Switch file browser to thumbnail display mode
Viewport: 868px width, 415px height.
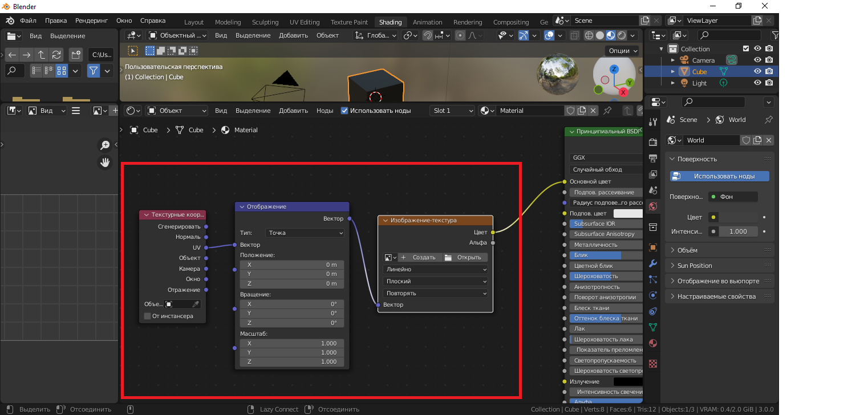click(62, 71)
